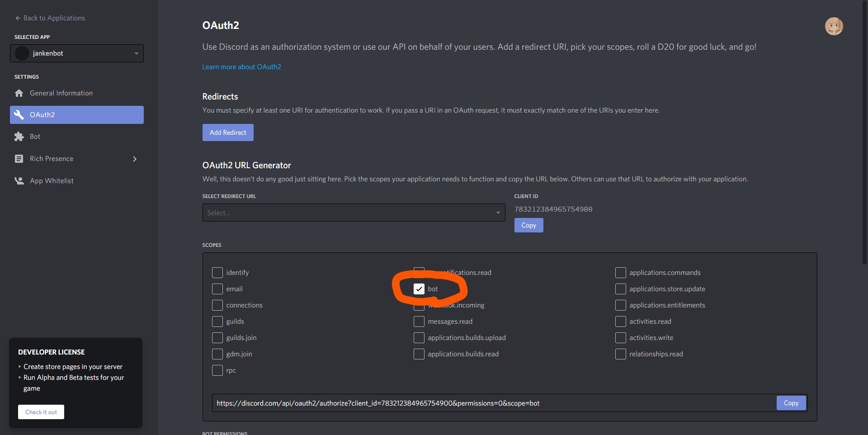
Task: Click the Bot puzzle-piece icon in sidebar
Action: [x=19, y=136]
